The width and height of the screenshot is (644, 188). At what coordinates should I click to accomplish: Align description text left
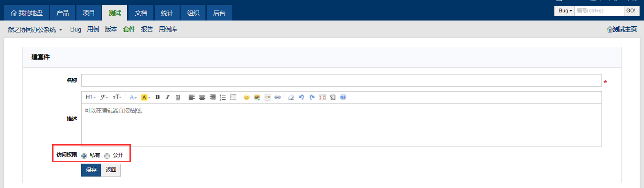coord(192,97)
